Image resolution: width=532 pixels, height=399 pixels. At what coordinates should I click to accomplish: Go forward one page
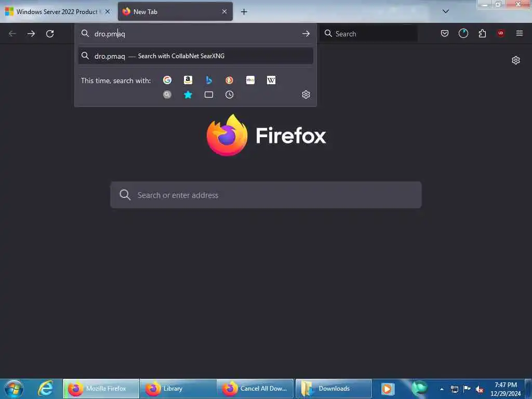31,34
